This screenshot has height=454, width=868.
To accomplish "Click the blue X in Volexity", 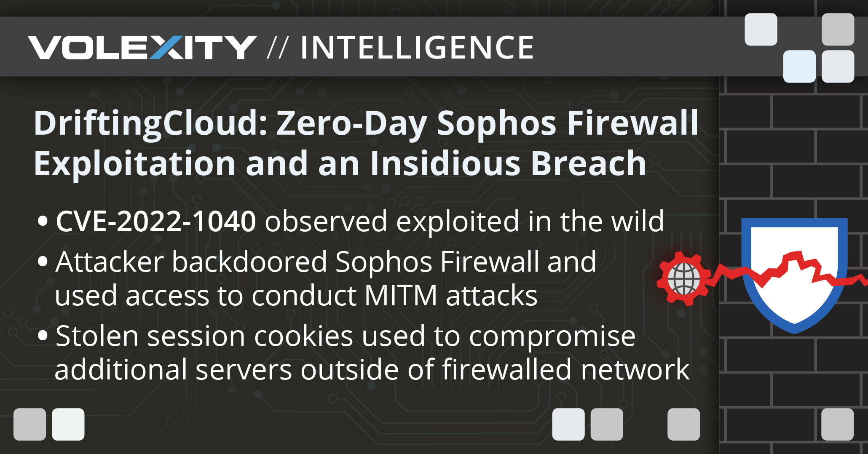I will coord(168,48).
